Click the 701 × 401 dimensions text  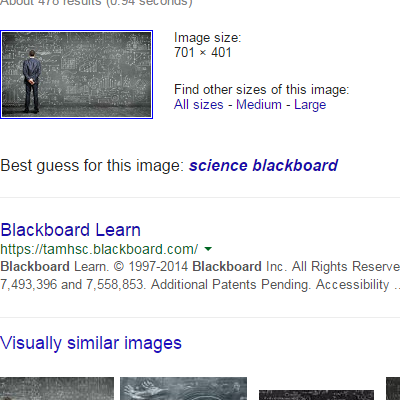pyautogui.click(x=203, y=53)
